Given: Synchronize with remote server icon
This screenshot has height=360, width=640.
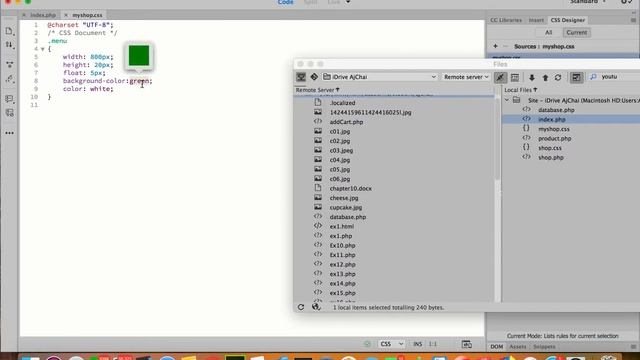Looking at the screenshot, I should pos(558,77).
